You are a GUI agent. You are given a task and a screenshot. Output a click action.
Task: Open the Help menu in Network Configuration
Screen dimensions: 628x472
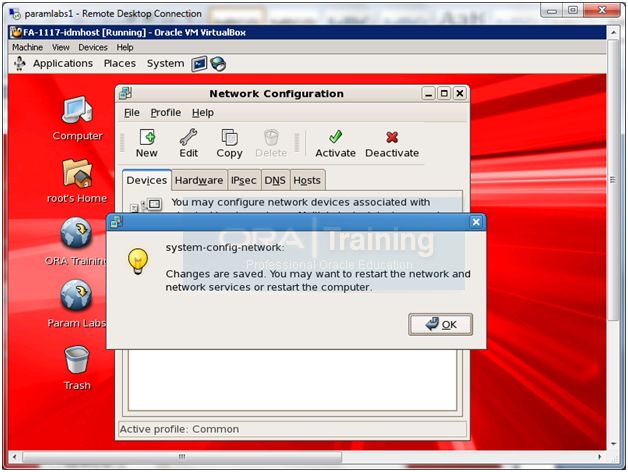[203, 113]
